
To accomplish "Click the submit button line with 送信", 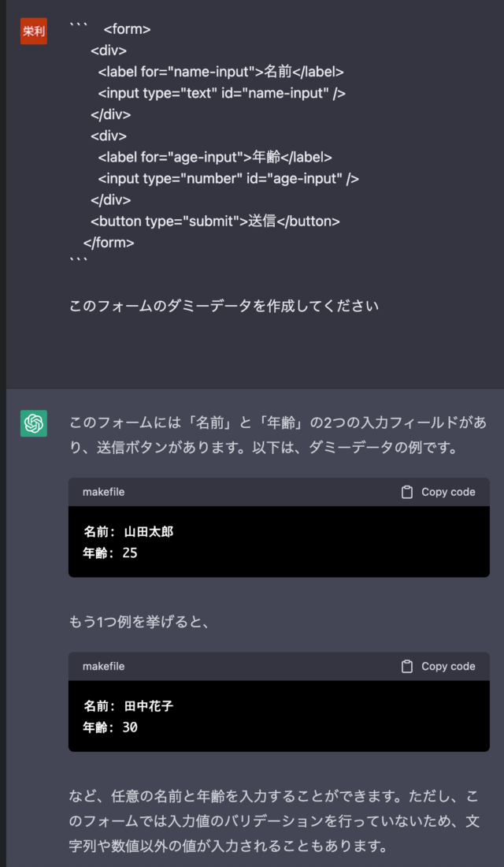I will [215, 221].
